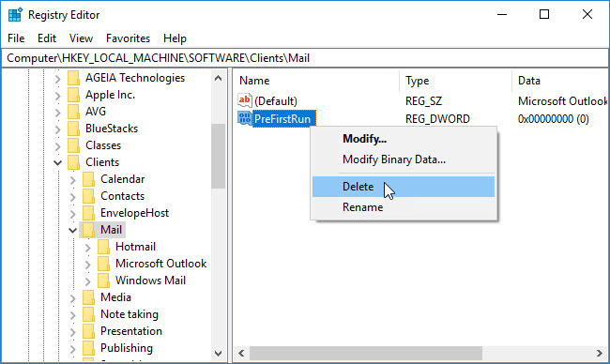610x364 pixels.
Task: Choose Rename in the context menu
Action: 404,207
